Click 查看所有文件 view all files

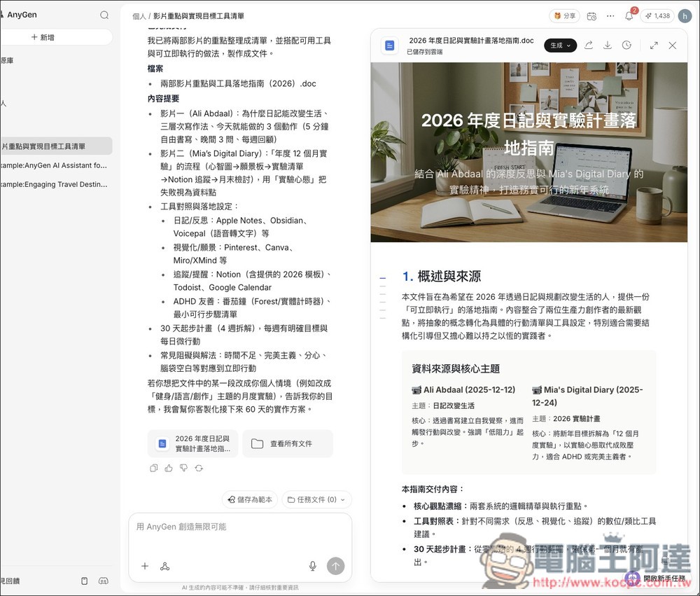coord(288,443)
